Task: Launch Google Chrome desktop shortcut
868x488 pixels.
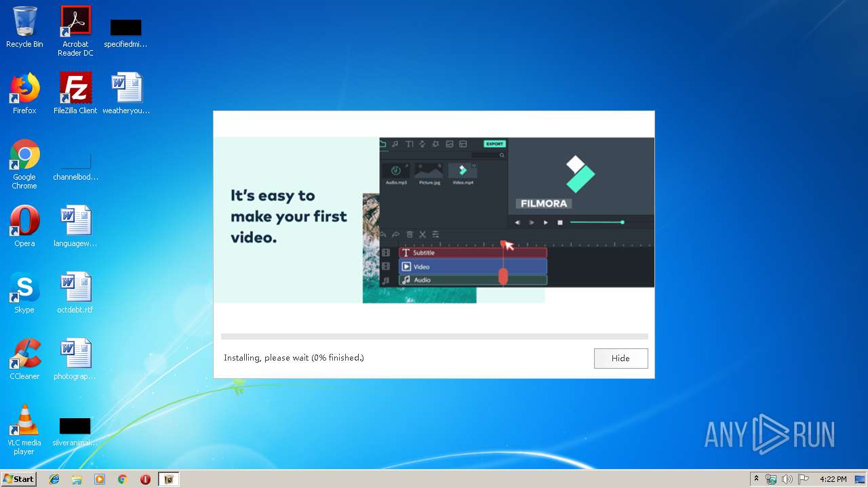Action: [x=24, y=164]
